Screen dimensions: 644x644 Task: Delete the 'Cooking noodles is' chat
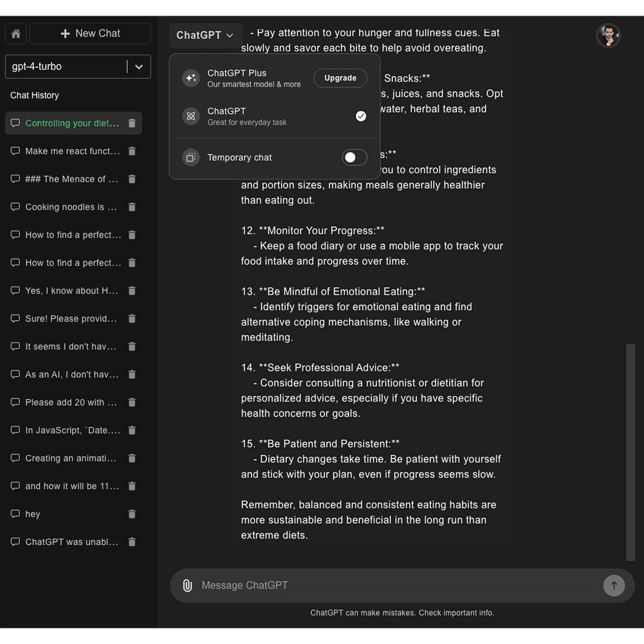tap(132, 207)
